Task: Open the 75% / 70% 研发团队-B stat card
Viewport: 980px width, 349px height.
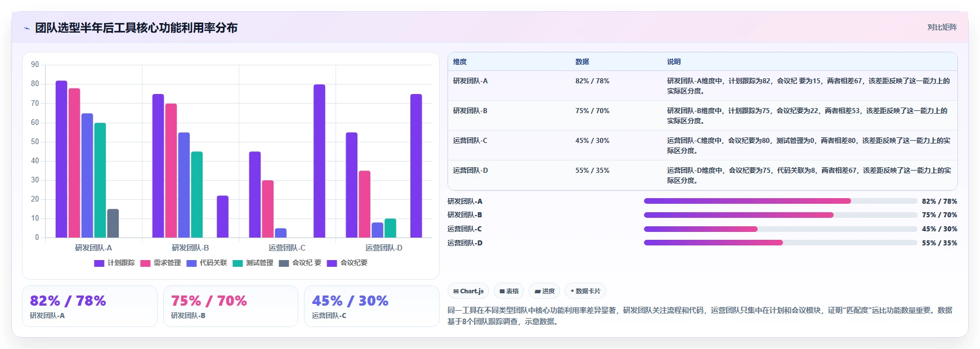Action: click(231, 306)
